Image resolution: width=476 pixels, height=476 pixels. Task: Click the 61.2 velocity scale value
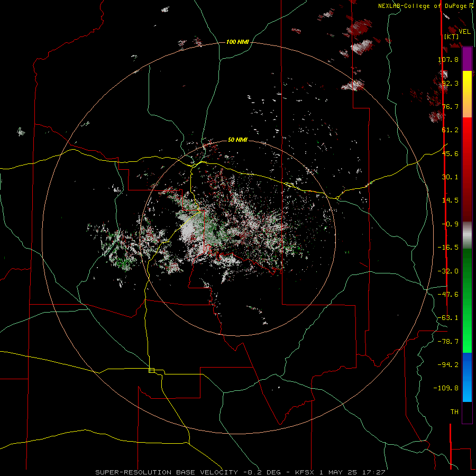tap(450, 130)
